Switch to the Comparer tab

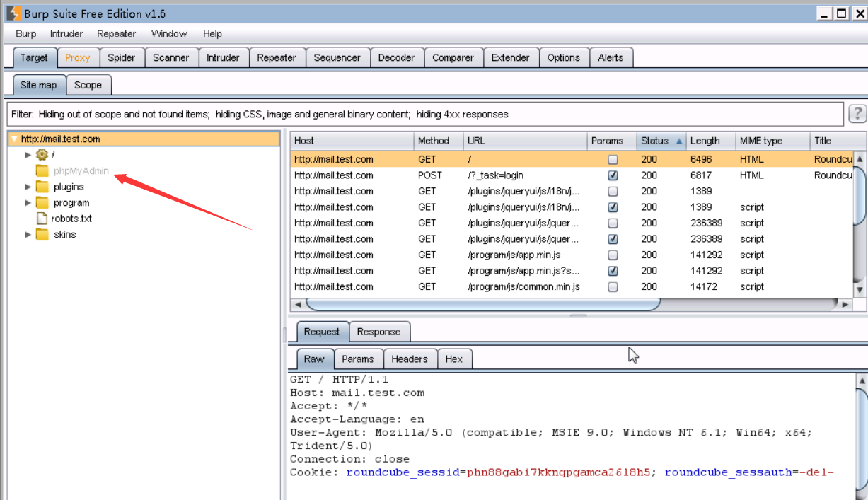(453, 58)
